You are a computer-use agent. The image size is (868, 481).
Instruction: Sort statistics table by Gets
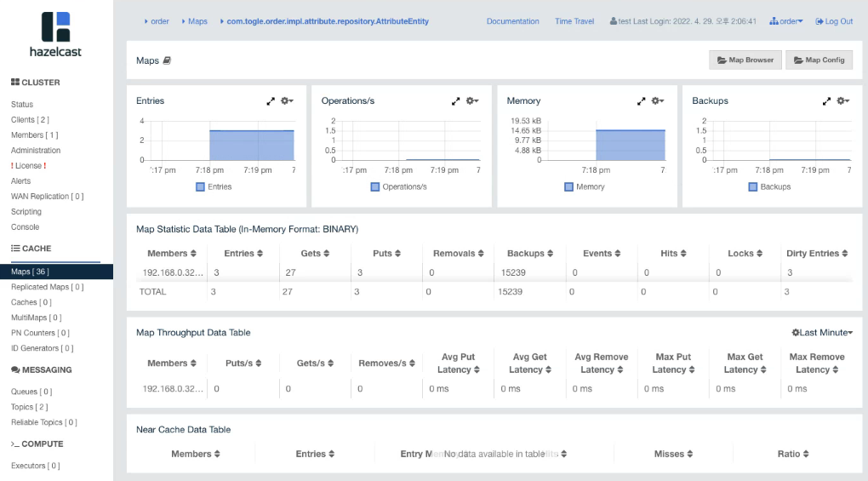click(315, 254)
